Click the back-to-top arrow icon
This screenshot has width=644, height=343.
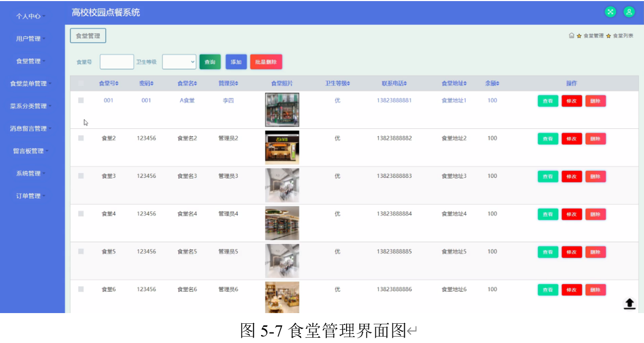pyautogui.click(x=630, y=303)
